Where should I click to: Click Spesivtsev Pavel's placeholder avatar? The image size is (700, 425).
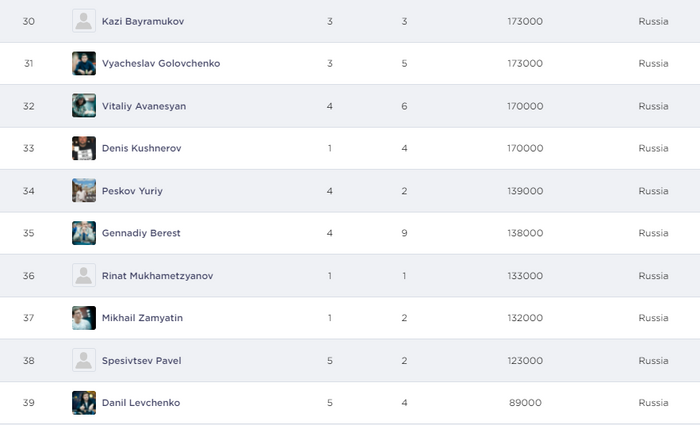[84, 361]
